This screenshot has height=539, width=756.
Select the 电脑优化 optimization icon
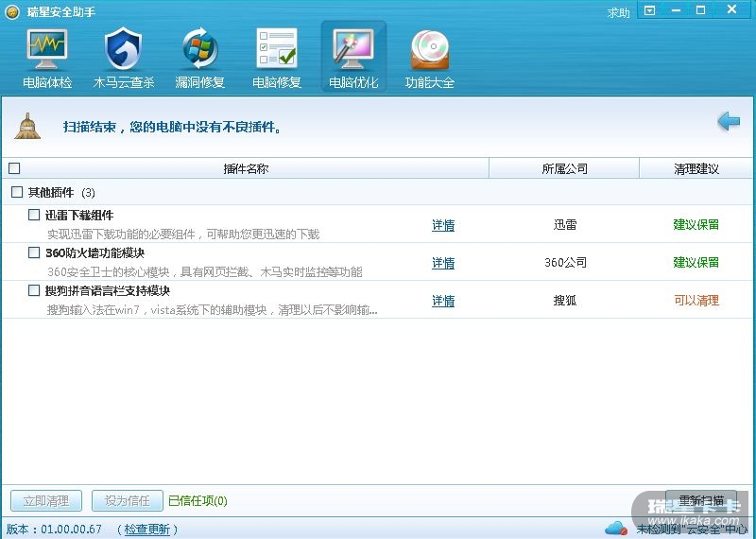[353, 58]
